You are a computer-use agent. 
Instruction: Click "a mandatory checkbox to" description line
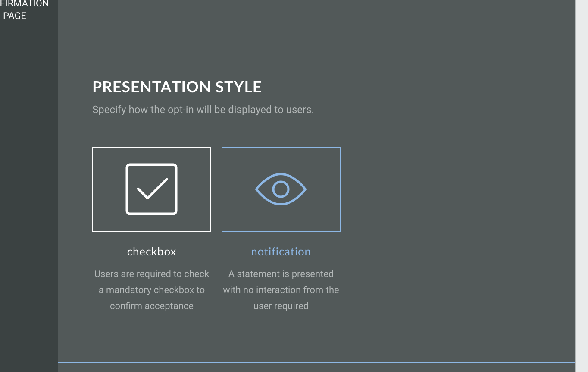[151, 290]
